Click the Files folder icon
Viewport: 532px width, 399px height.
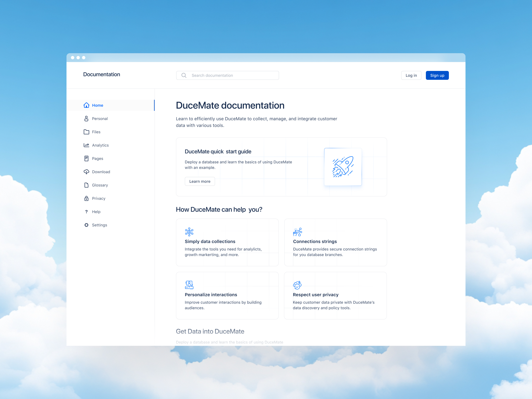pyautogui.click(x=86, y=132)
